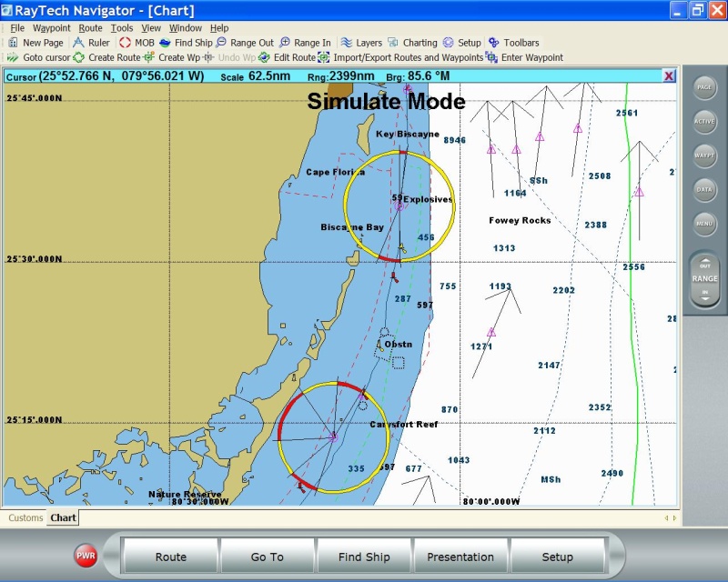This screenshot has width=728, height=582.
Task: Click the Nature Reserve chart label
Action: pyautogui.click(x=185, y=495)
